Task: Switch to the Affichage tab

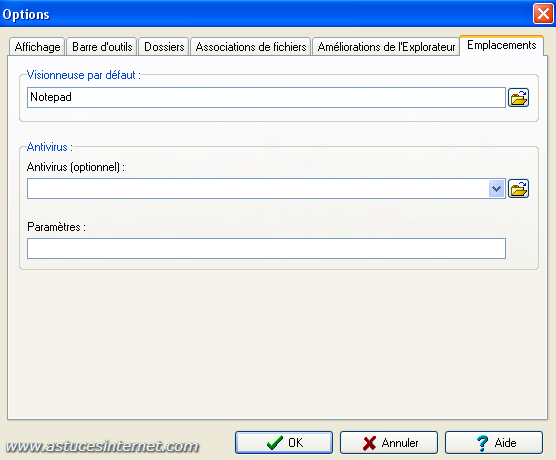Action: tap(37, 47)
